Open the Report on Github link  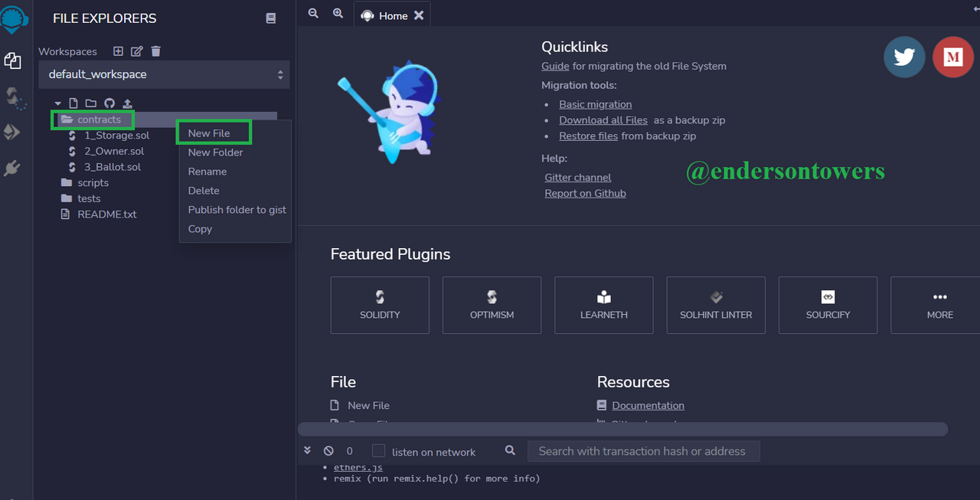tap(586, 194)
